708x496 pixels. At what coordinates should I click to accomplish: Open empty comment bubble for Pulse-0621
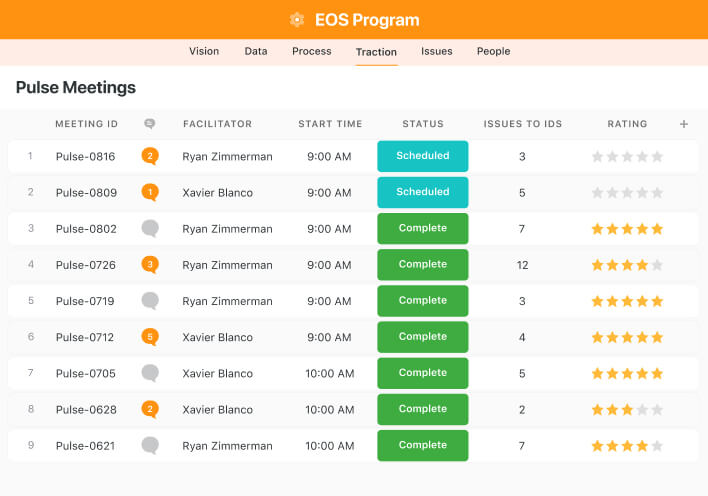pos(150,445)
